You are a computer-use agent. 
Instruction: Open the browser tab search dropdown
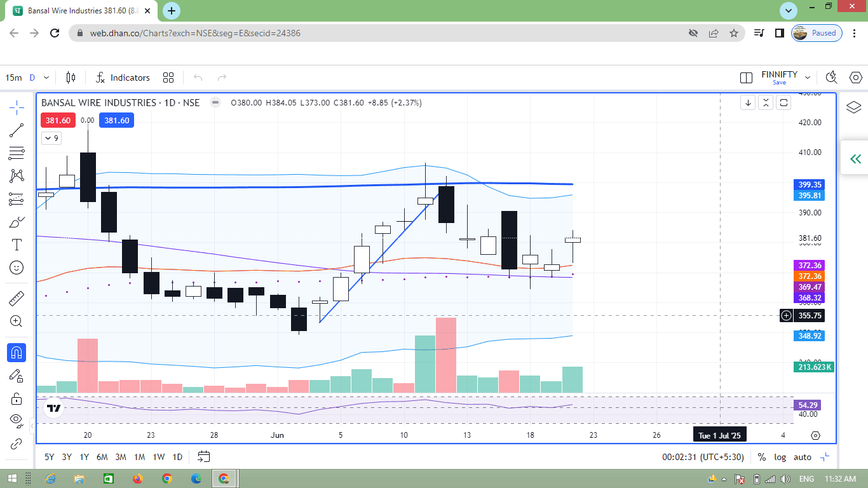pyautogui.click(x=789, y=11)
